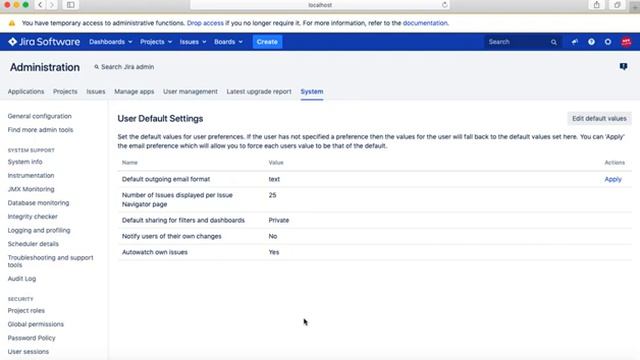Open Logging and profiling in sidebar
The image size is (640, 360).
(x=39, y=230)
